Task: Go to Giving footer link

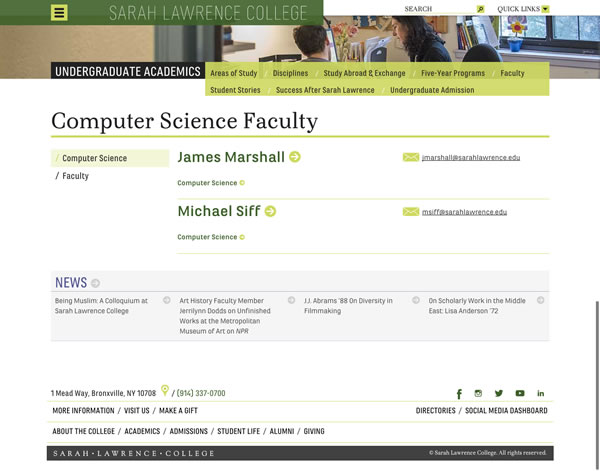Action: click(314, 431)
